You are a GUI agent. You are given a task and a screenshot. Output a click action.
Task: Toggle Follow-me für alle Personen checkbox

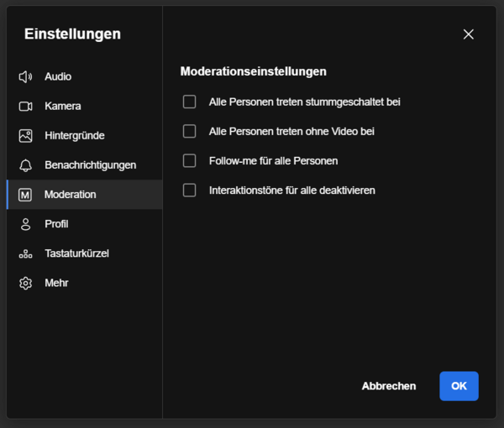[189, 161]
